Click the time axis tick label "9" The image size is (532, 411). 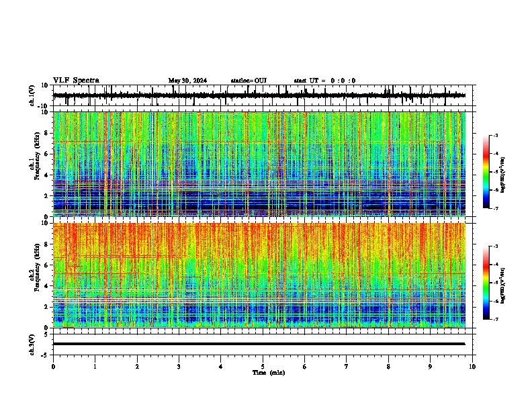(x=430, y=367)
